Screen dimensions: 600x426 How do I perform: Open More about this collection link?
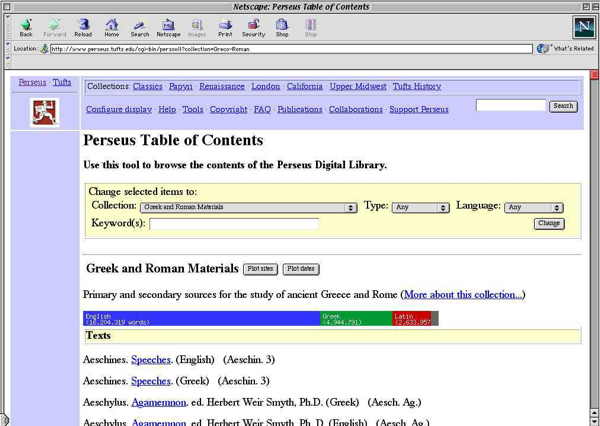tap(463, 295)
